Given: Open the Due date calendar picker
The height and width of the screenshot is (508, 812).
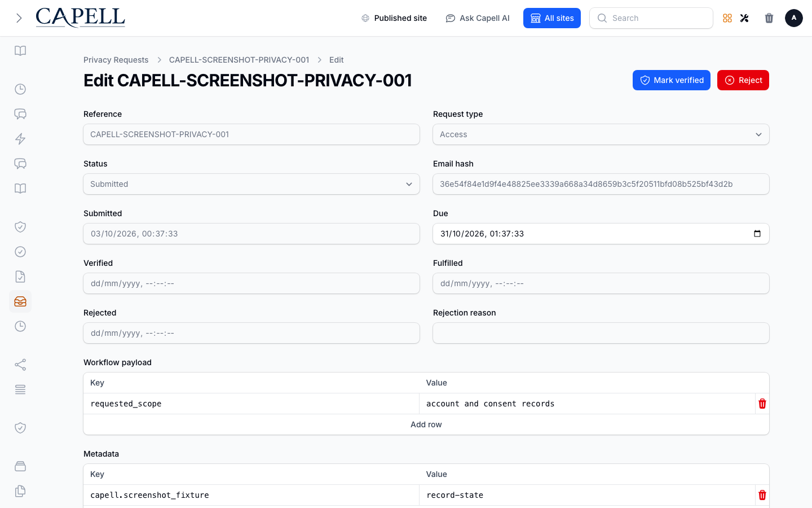Looking at the screenshot, I should pos(757,234).
